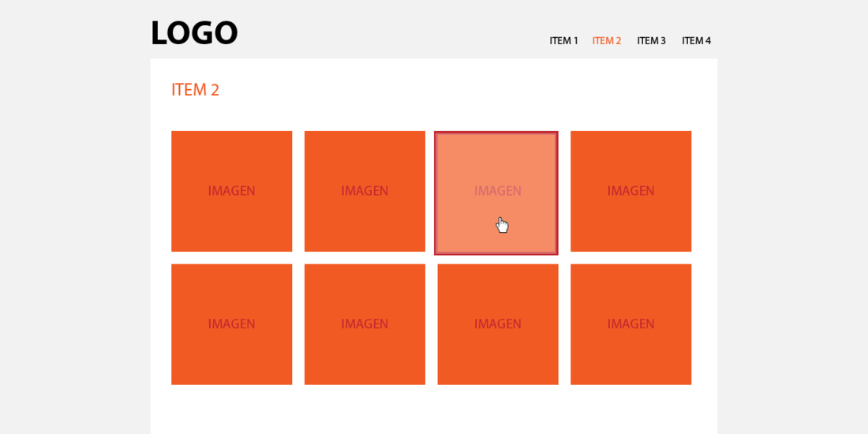Click the hand pointer cursor icon
The height and width of the screenshot is (434, 868).
tap(502, 225)
